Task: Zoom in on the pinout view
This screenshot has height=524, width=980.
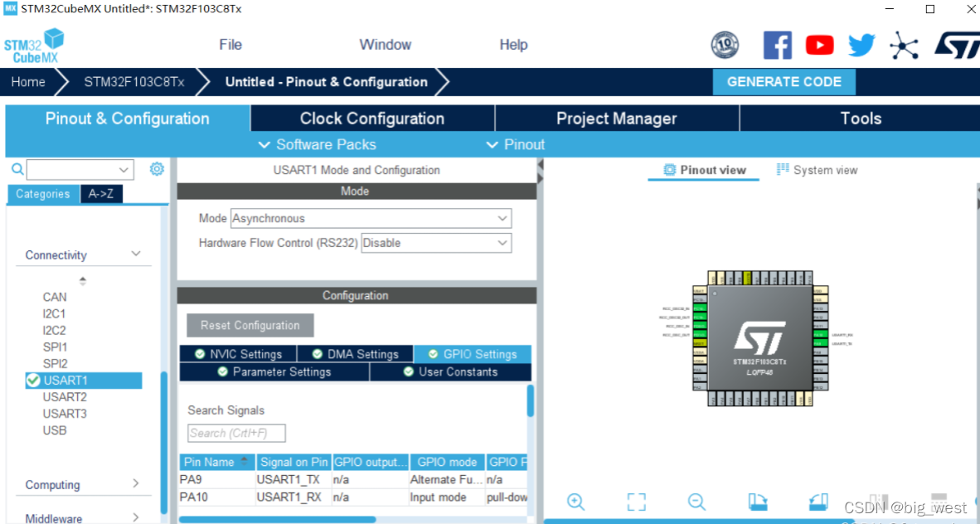Action: 575,502
